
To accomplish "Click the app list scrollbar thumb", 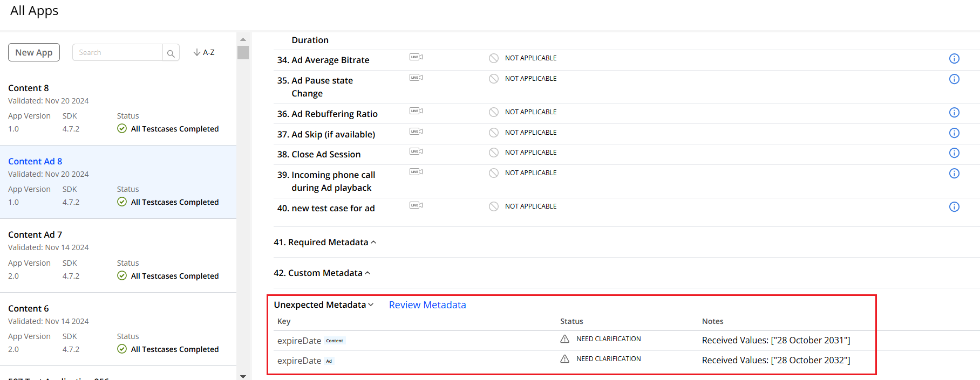I will [x=243, y=52].
